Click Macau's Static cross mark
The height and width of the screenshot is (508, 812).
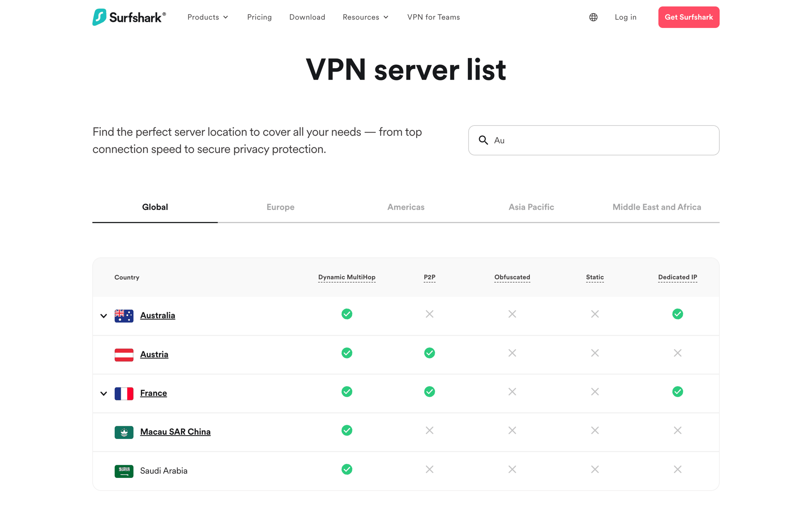(x=595, y=431)
